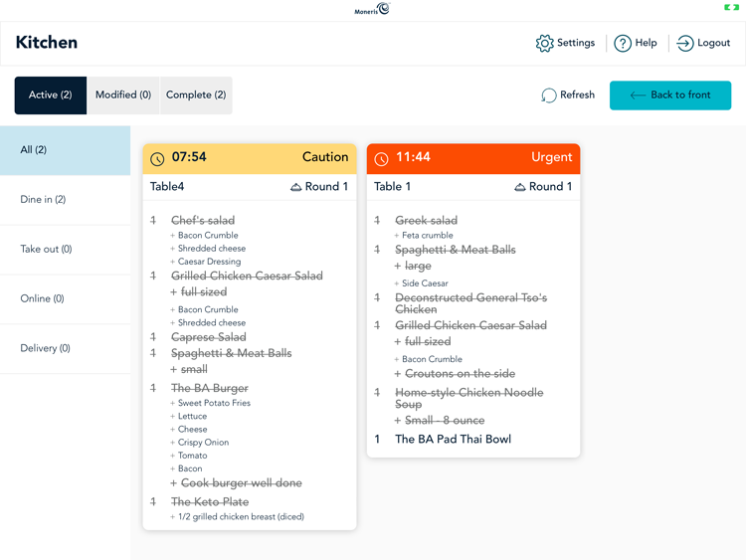Toggle the crossed-out Caprese Salad item
746x560 pixels.
click(x=208, y=337)
